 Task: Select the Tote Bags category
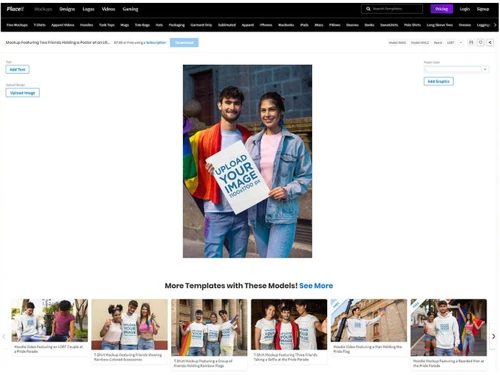pos(142,25)
